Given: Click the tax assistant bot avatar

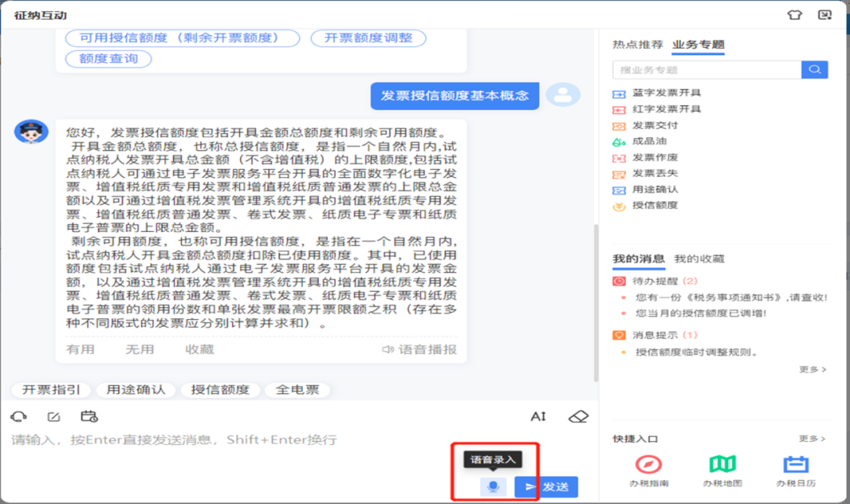Looking at the screenshot, I should [31, 131].
